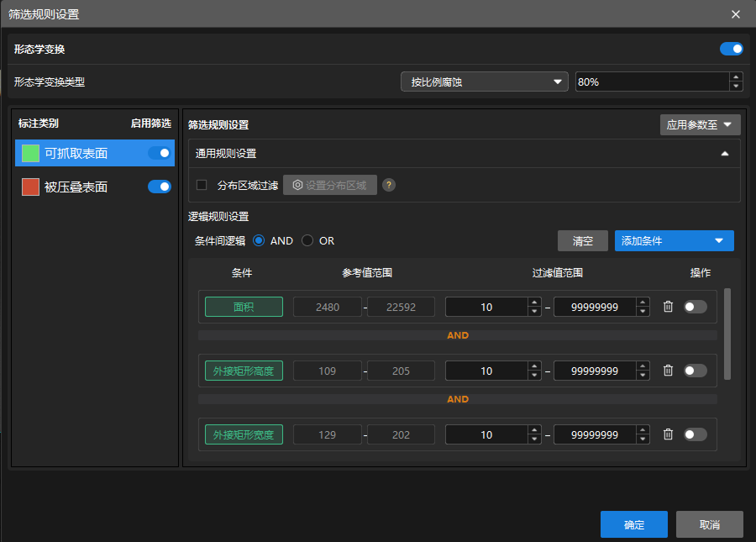This screenshot has width=756, height=542.
Task: Click the 设置分布区域 button
Action: coord(330,185)
